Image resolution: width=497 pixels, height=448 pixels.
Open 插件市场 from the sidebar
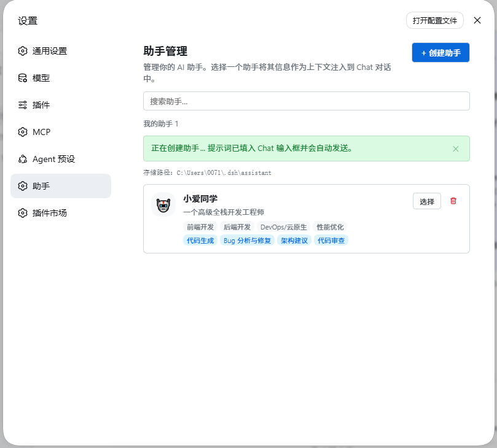[61, 213]
